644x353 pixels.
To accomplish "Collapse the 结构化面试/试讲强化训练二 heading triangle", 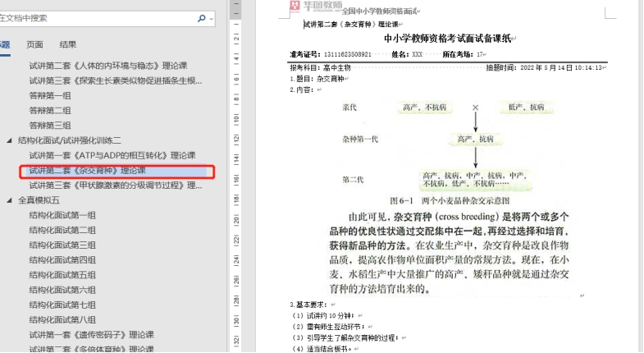I will pos(9,140).
